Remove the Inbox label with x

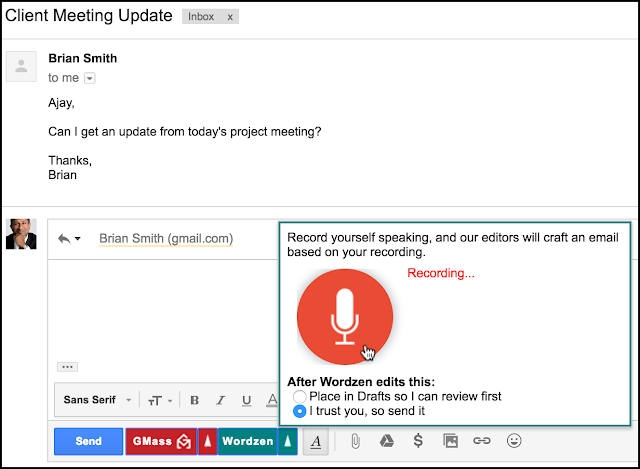pos(230,17)
